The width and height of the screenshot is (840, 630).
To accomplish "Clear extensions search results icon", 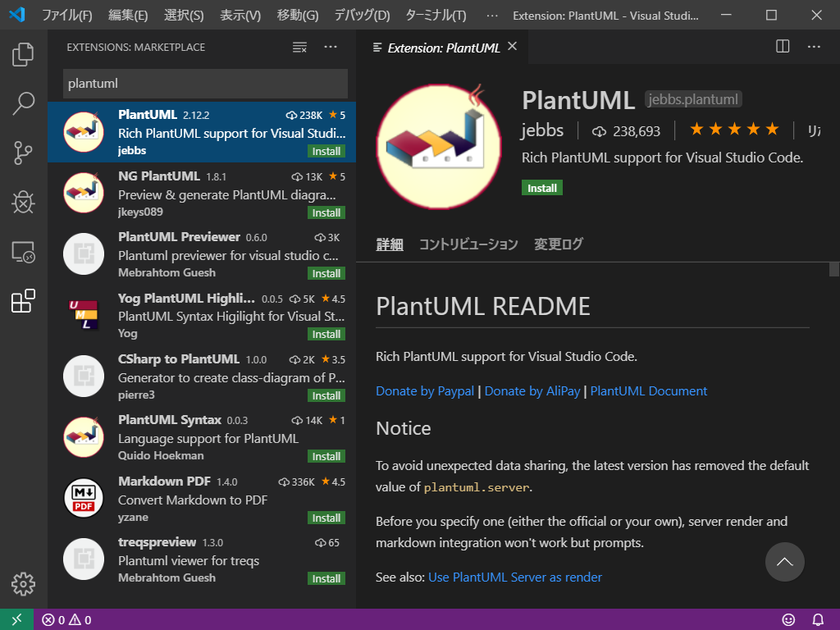I will pyautogui.click(x=299, y=47).
